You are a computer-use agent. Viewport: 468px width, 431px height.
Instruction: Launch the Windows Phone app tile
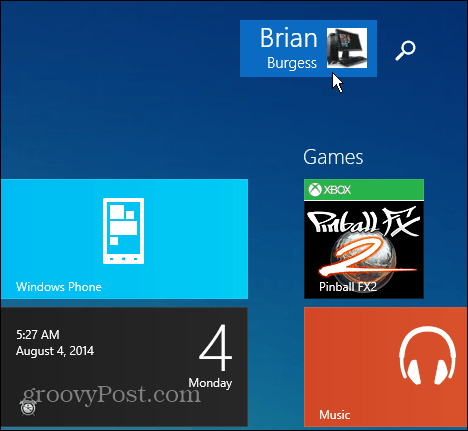[124, 239]
